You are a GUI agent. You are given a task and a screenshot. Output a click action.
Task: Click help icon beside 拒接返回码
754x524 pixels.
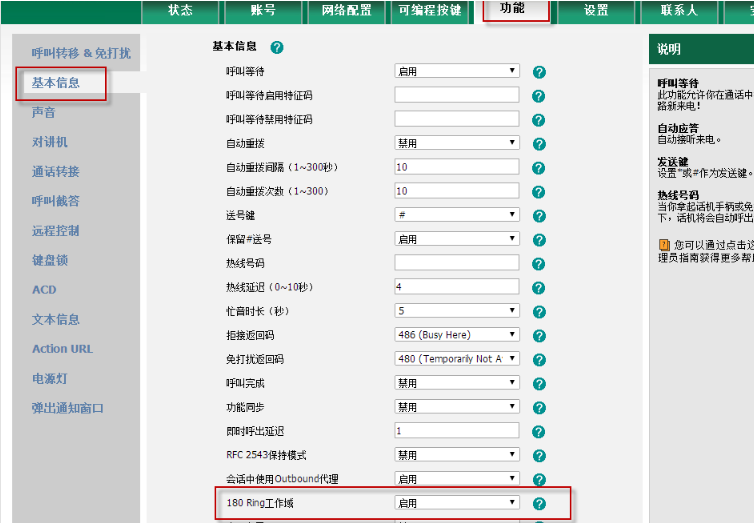click(x=538, y=336)
